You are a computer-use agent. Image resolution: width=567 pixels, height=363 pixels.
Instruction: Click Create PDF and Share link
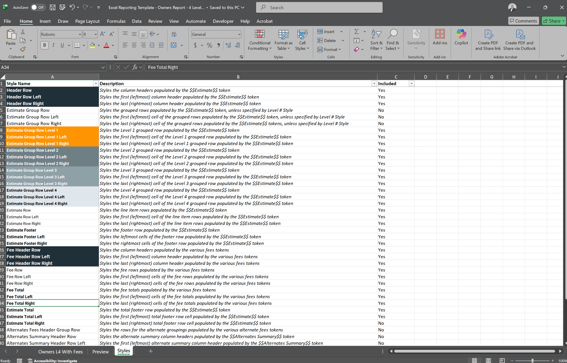pyautogui.click(x=488, y=40)
